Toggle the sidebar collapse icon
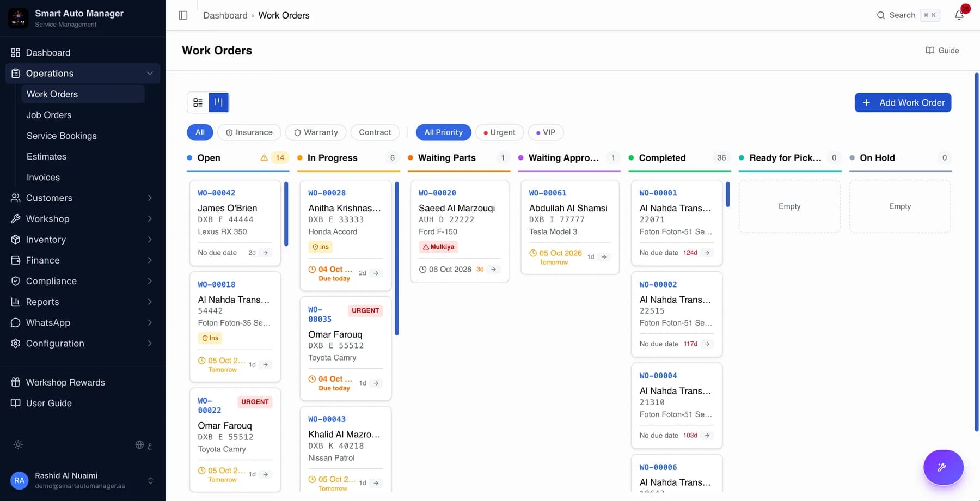 click(183, 15)
